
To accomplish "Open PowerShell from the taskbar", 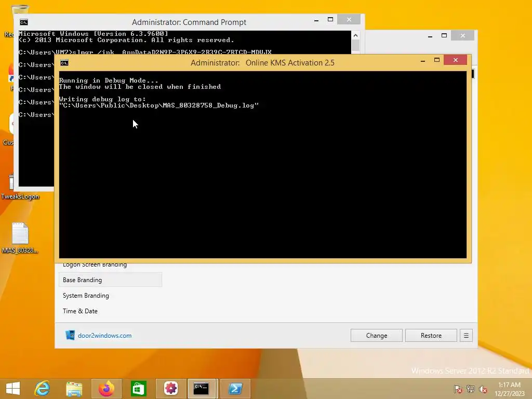I will [x=235, y=389].
